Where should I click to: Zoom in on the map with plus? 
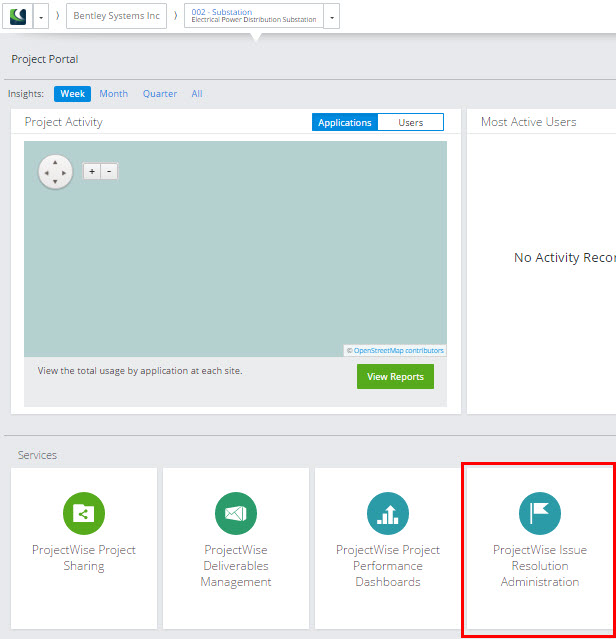[92, 172]
